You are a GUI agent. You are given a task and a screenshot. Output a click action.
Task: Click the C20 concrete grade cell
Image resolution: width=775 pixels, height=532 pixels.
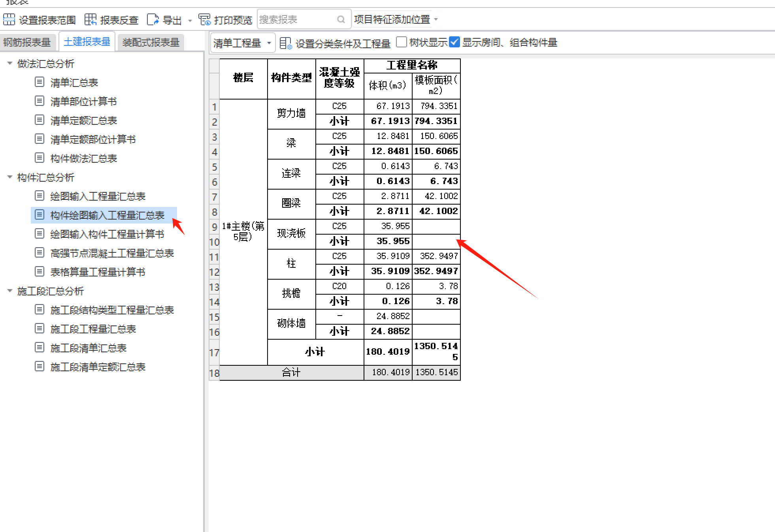(x=340, y=286)
